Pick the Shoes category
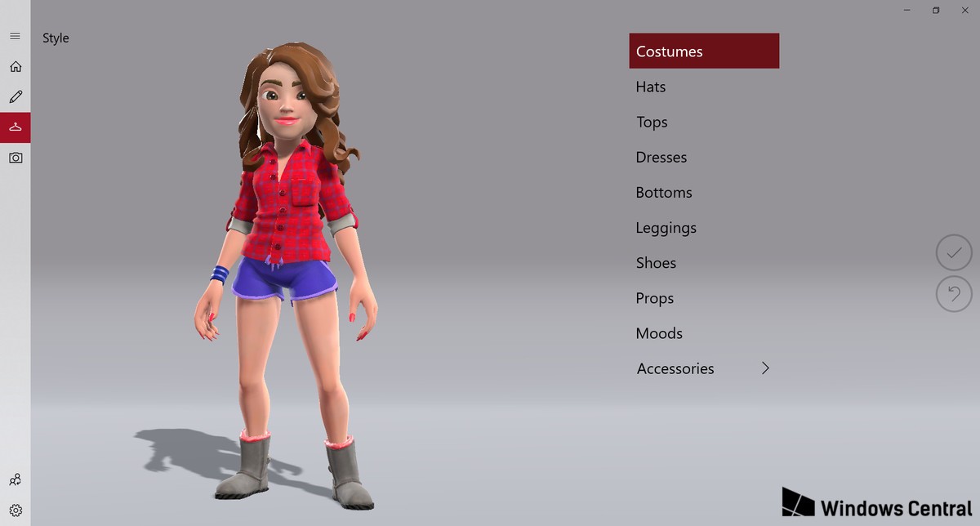The image size is (980, 526). [x=657, y=263]
